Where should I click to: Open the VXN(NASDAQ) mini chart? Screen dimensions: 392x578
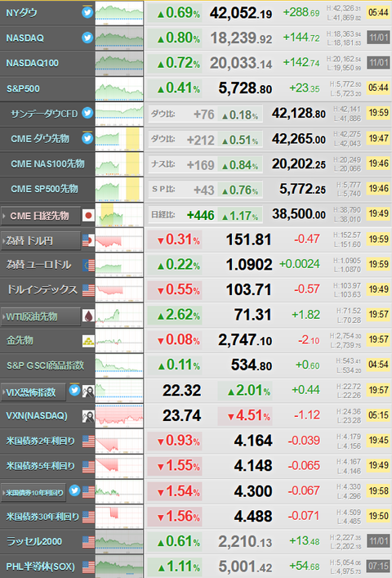click(x=119, y=416)
